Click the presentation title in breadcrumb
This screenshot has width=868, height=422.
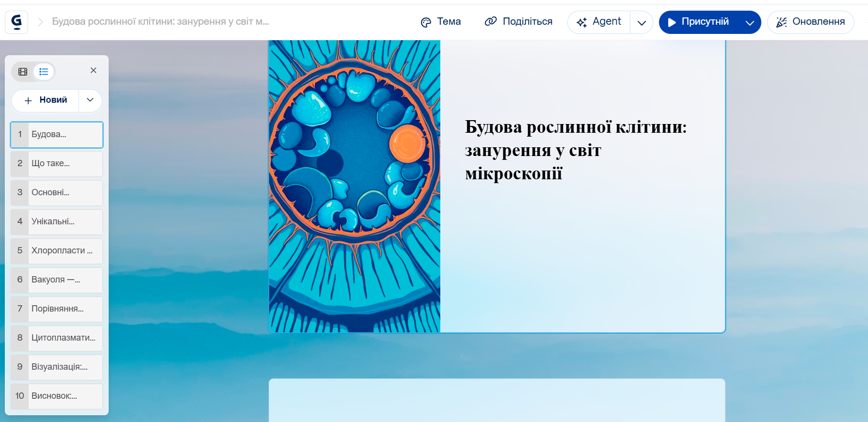click(x=160, y=22)
